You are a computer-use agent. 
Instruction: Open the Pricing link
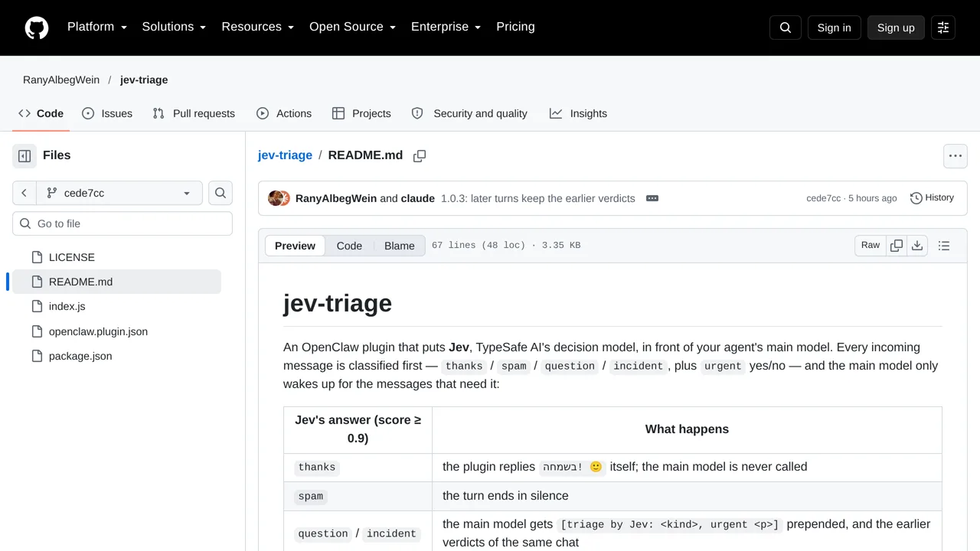pos(515,27)
